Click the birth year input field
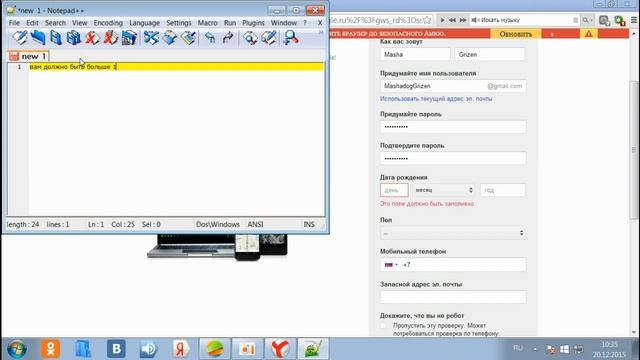 [502, 190]
